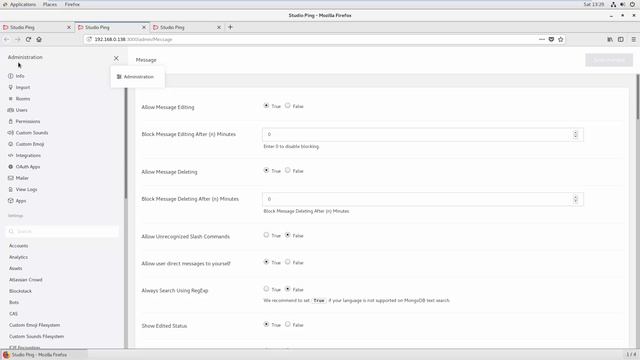
Task: Open the View Logs section
Action: point(22,189)
